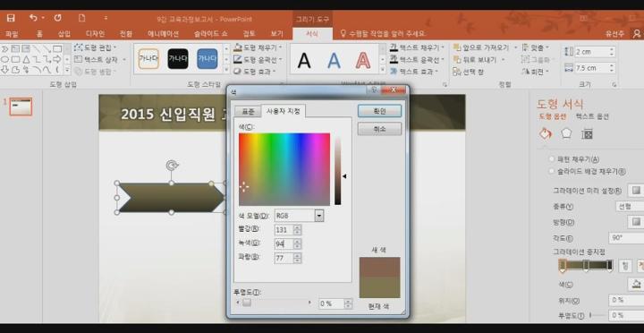644x333 pixels.
Task: Select 사용자 지정 tab in color dialog
Action: [x=283, y=111]
